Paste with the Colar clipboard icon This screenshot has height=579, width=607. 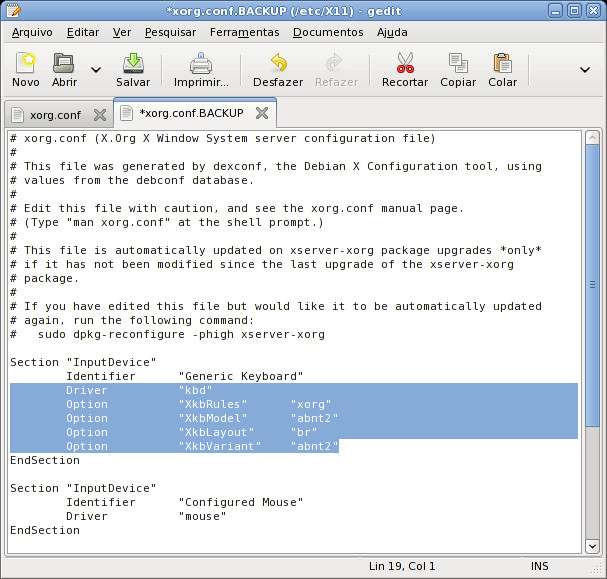coord(502,63)
